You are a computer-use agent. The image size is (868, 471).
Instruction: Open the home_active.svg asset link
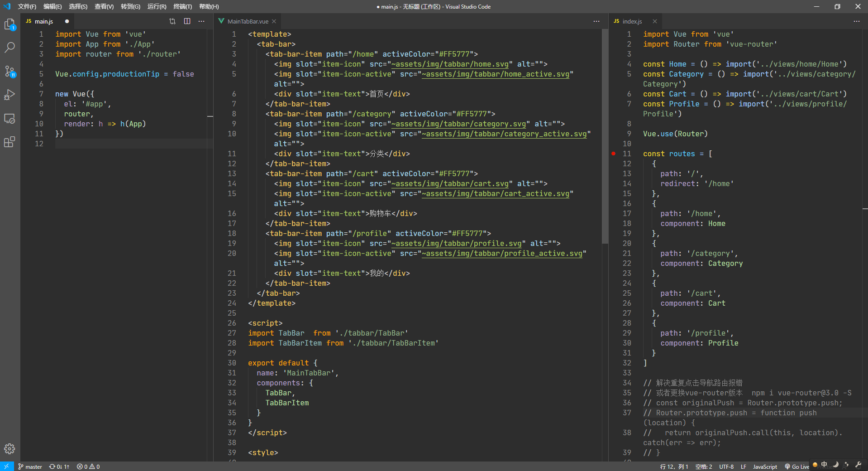[496, 74]
